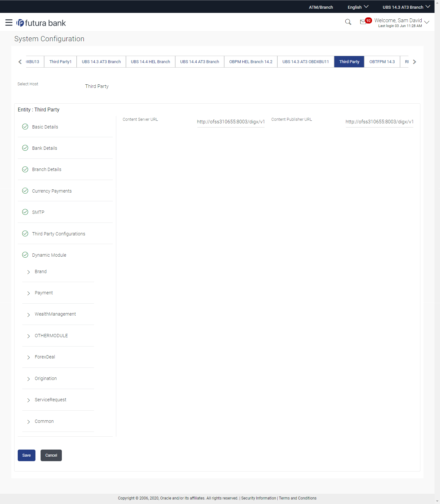Click the Currency Payments checkmark icon

tap(25, 191)
